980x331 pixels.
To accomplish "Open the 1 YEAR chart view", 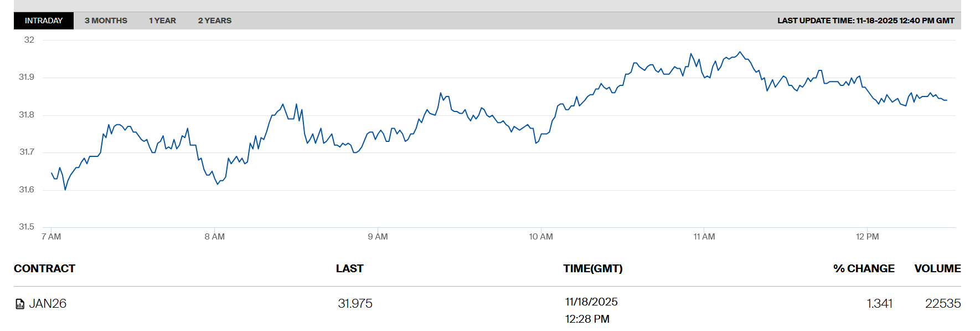I will click(162, 21).
